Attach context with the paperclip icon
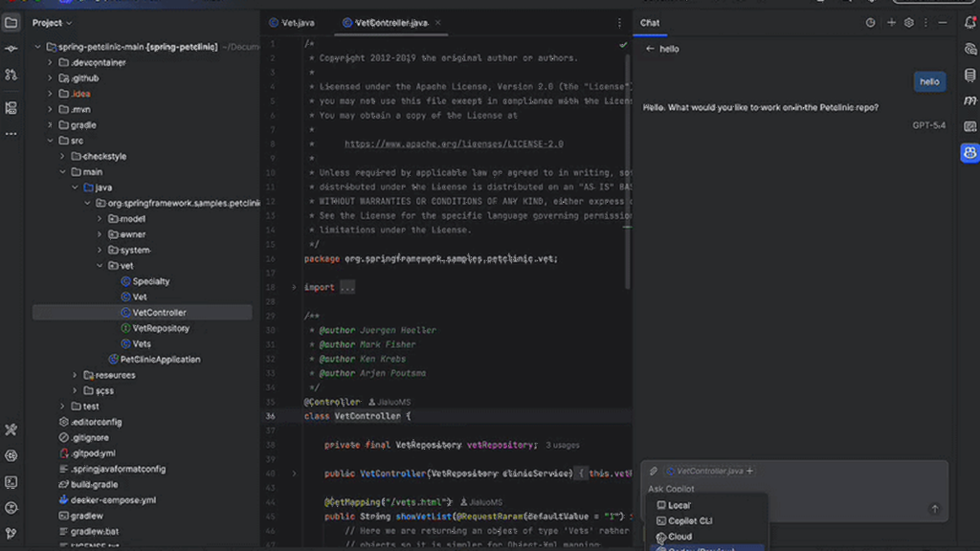Screen dimensions: 980x551 tap(653, 471)
